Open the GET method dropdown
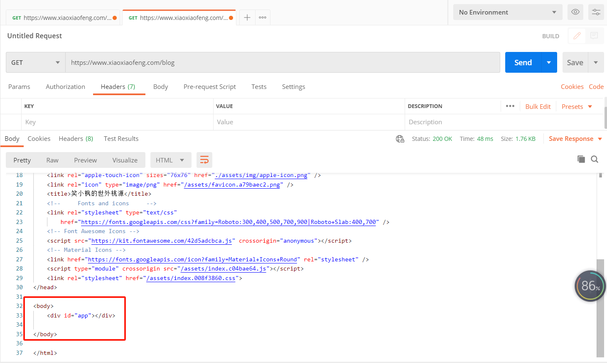 (x=36, y=62)
